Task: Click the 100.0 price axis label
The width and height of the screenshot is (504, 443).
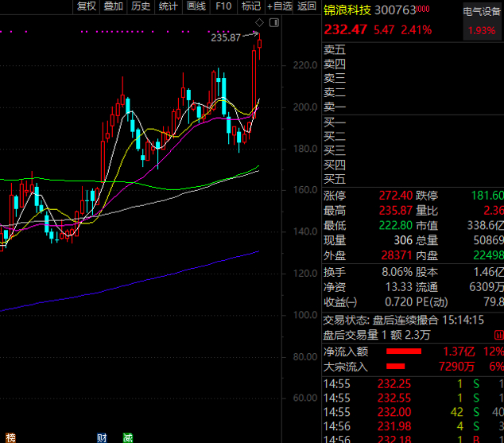Action: point(305,315)
